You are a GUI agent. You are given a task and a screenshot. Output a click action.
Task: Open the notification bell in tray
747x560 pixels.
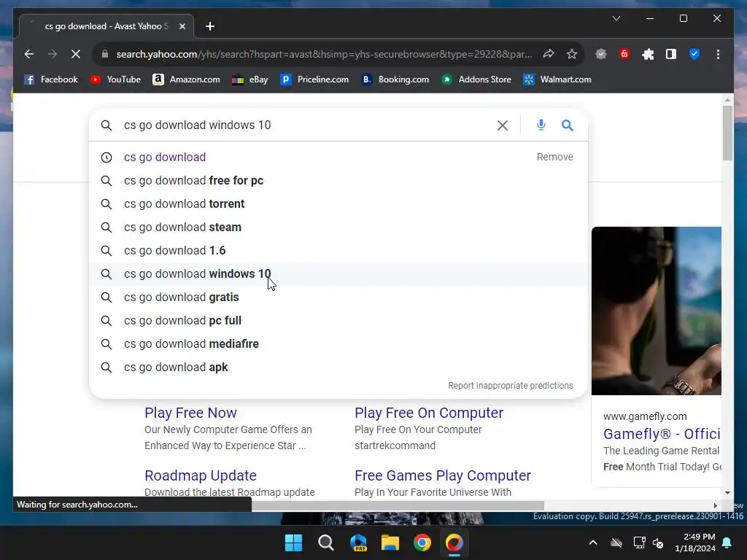pyautogui.click(x=727, y=542)
